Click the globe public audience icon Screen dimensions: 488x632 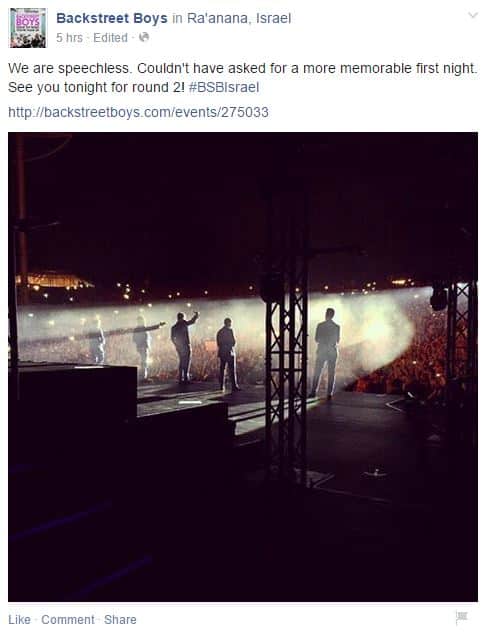pos(144,37)
